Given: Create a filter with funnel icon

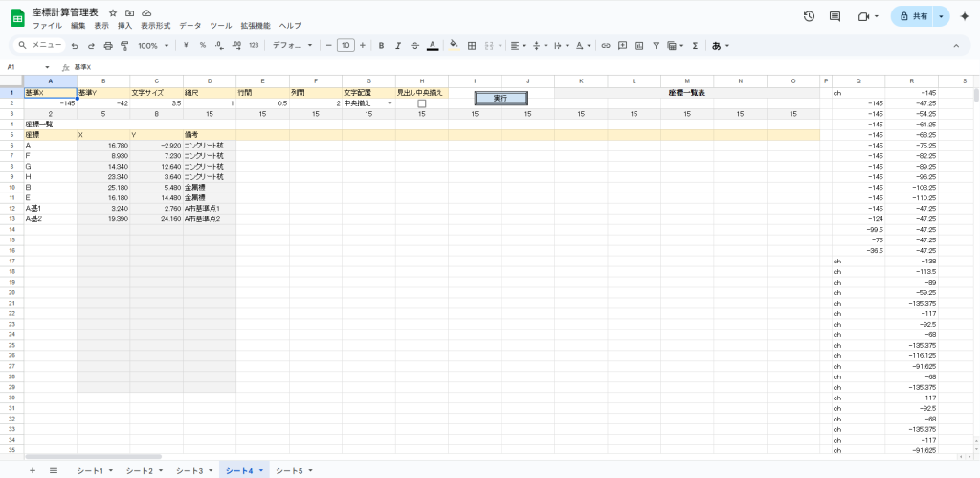Looking at the screenshot, I should point(657,46).
